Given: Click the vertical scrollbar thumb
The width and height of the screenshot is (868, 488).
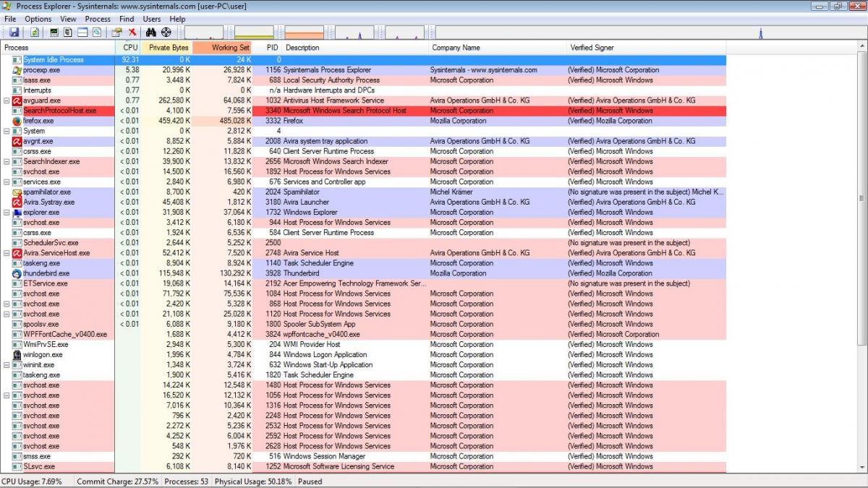Looking at the screenshot, I should coord(861,198).
